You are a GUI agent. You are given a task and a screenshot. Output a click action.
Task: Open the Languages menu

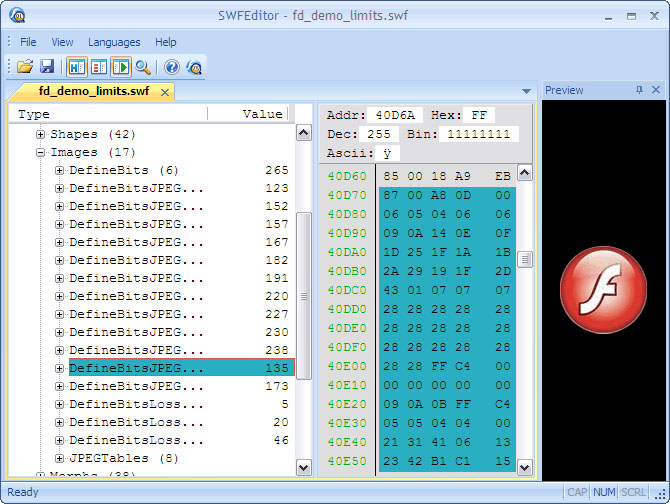pyautogui.click(x=114, y=42)
